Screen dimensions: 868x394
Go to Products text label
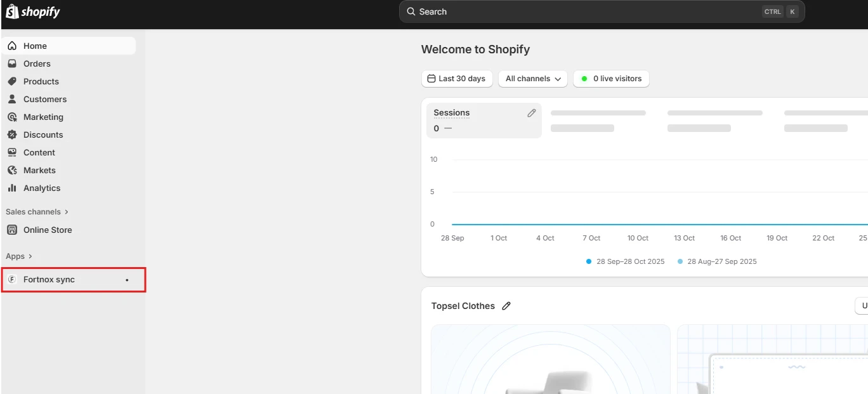point(41,81)
